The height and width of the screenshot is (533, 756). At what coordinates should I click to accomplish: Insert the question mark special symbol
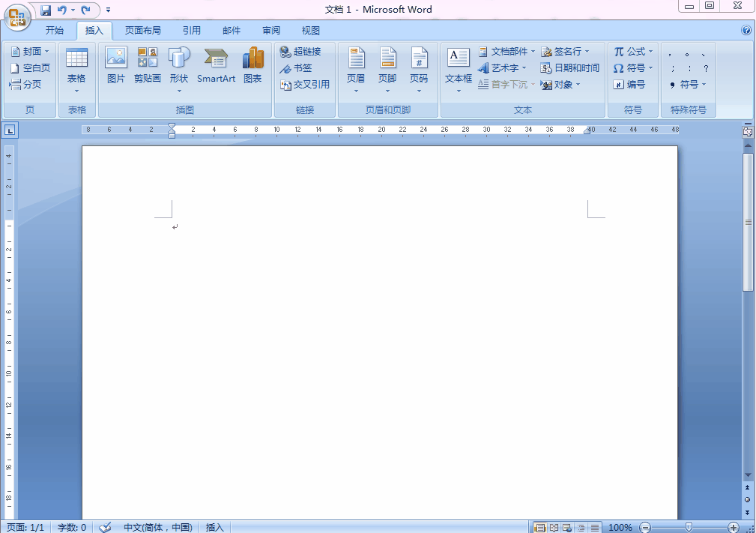click(706, 68)
